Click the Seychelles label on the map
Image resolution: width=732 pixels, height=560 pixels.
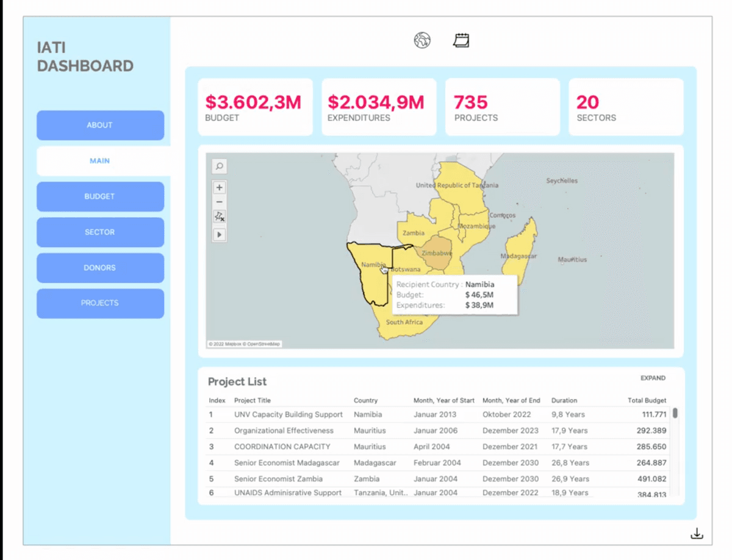pyautogui.click(x=562, y=181)
